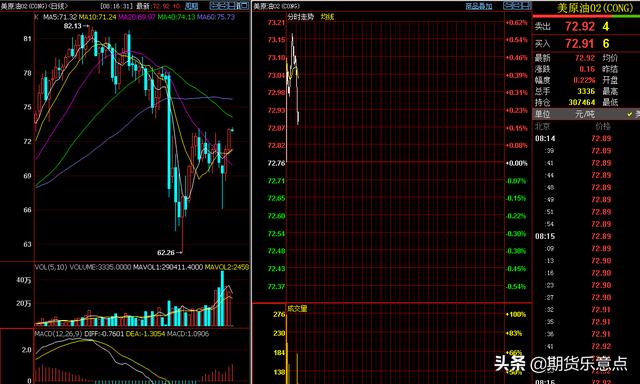Open the 商品叠加 overlay option
Viewport: 640px width, 384px height.
point(479,6)
